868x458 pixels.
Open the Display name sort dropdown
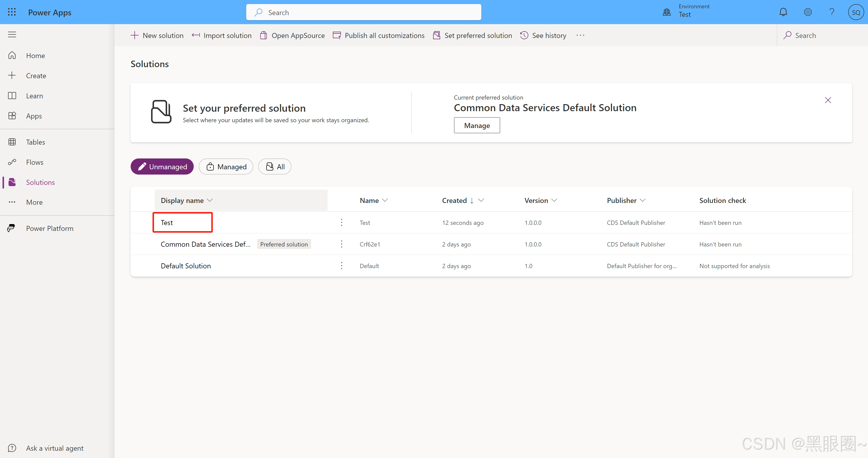[210, 200]
